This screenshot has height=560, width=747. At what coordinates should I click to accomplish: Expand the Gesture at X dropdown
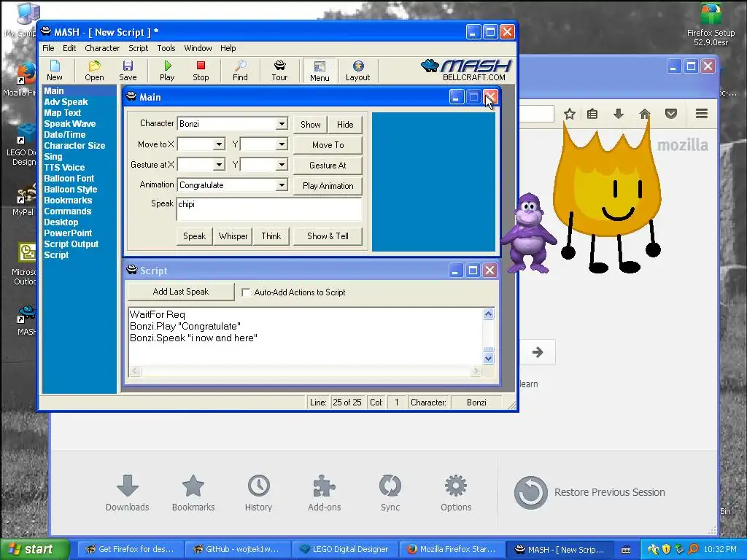click(x=219, y=165)
